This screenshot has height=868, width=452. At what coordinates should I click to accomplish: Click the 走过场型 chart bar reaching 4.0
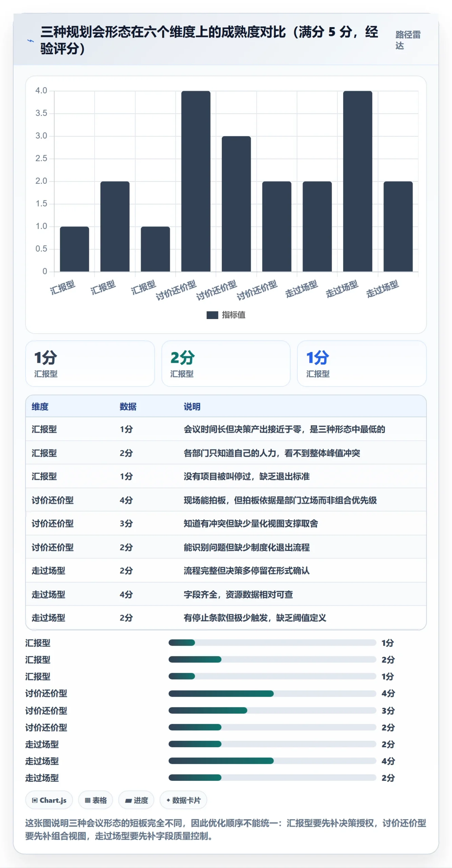pos(358,181)
